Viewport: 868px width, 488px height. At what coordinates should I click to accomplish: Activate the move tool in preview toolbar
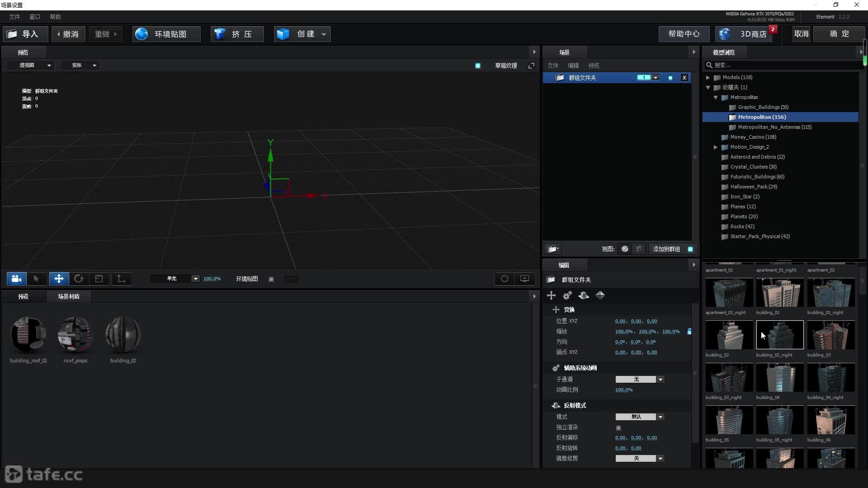coord(59,279)
